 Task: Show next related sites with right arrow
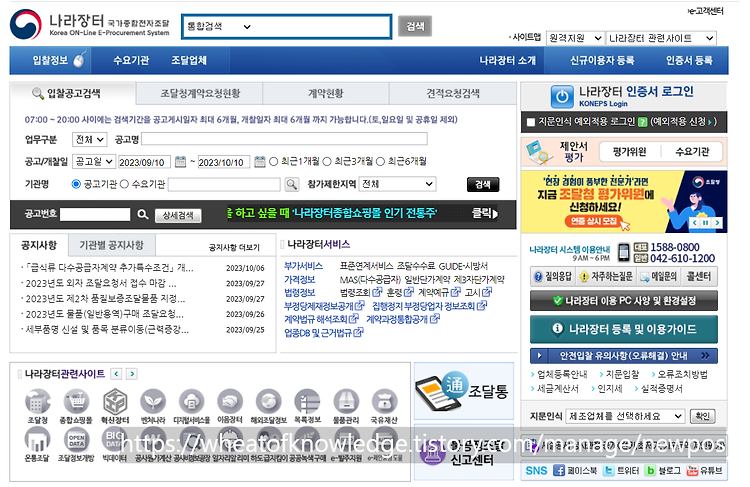pos(132,374)
